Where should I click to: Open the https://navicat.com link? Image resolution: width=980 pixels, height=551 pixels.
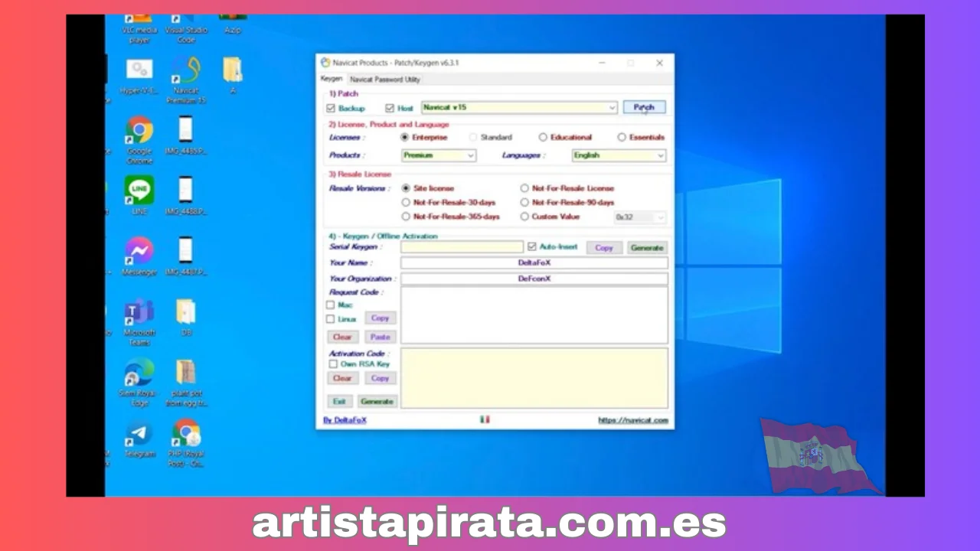633,420
